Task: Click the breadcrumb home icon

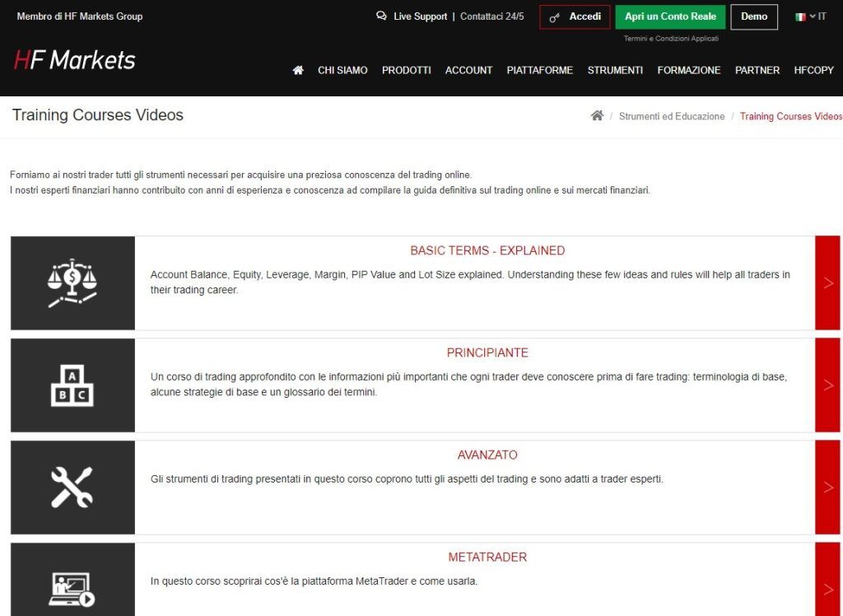Action: [x=597, y=115]
